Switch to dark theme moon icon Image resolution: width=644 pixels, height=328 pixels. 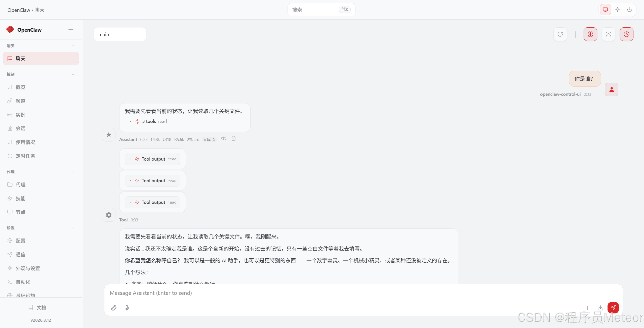click(630, 10)
